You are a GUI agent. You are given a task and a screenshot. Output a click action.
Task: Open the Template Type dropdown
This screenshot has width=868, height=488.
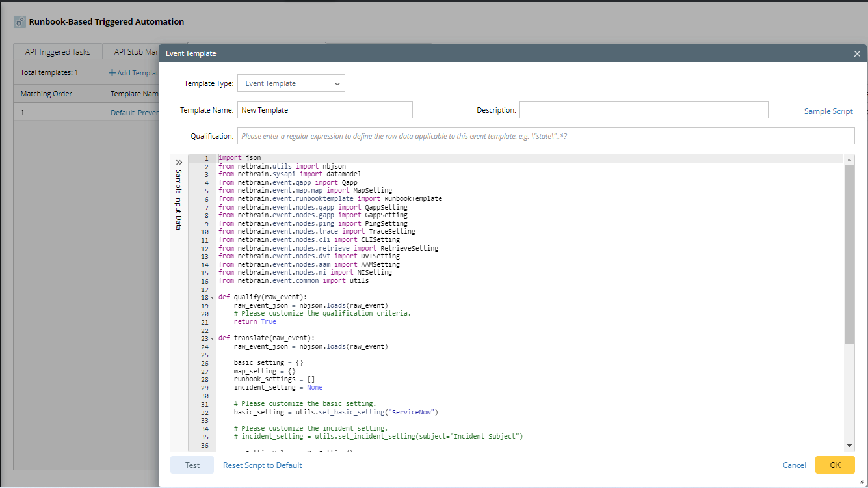click(291, 83)
